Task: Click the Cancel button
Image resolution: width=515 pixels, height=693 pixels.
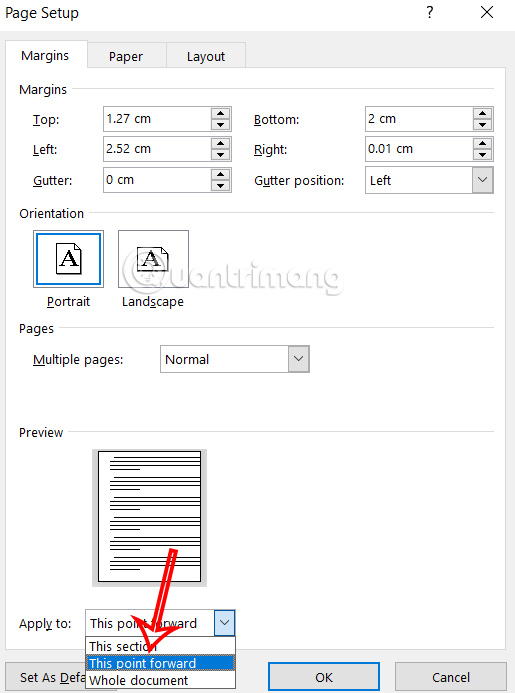Action: point(450,677)
